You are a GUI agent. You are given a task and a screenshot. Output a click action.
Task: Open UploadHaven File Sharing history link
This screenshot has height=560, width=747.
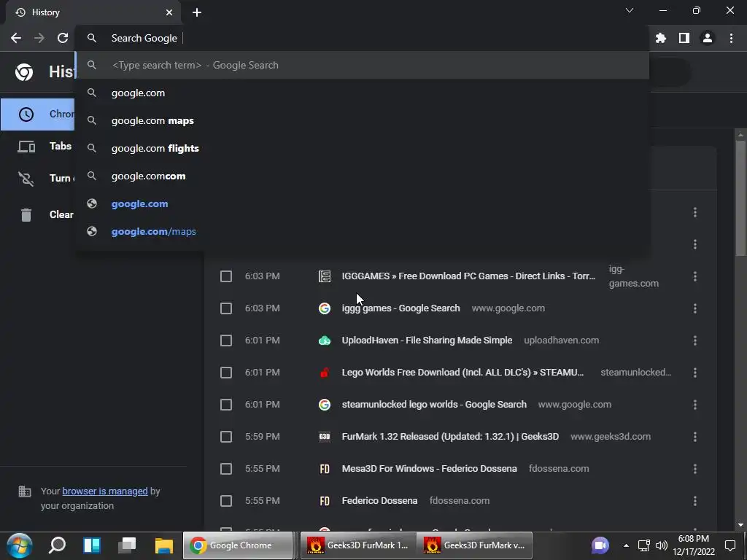[427, 340]
